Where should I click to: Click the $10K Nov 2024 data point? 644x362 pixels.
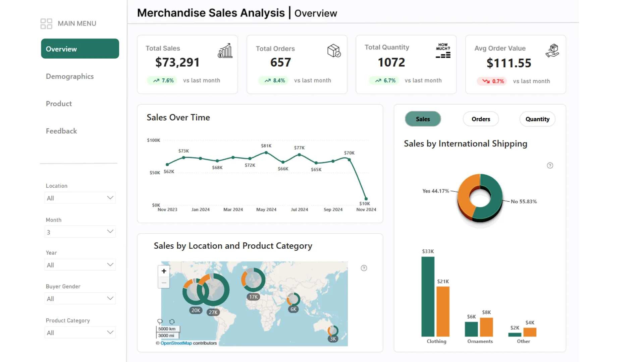(366, 199)
